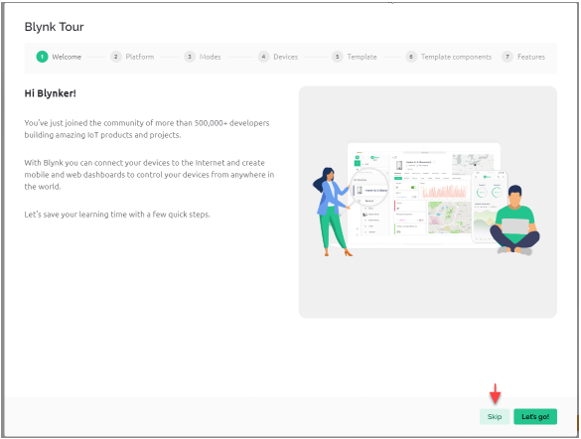Select the Welcome step label
Image resolution: width=581 pixels, height=439 pixels.
[x=67, y=57]
